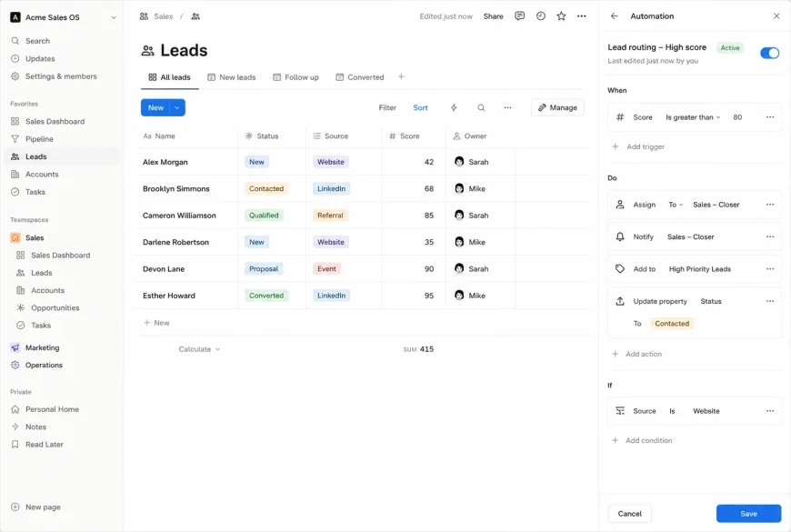This screenshot has height=532, width=791.
Task: Click the Leads breadcrumb people icon
Action: tap(195, 16)
